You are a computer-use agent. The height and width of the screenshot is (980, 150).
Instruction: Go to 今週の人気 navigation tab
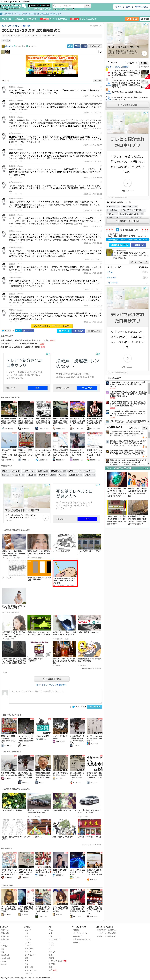click(19, 19)
